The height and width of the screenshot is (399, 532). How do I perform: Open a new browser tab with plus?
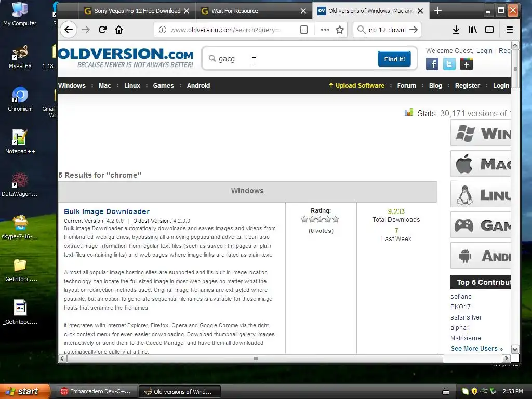coord(437,11)
